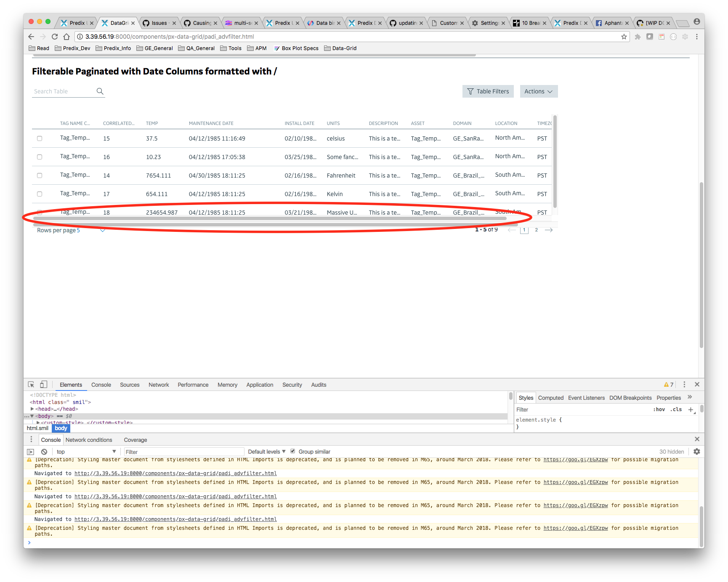
Task: Check the row with Kelvin units
Action: pyautogui.click(x=40, y=194)
